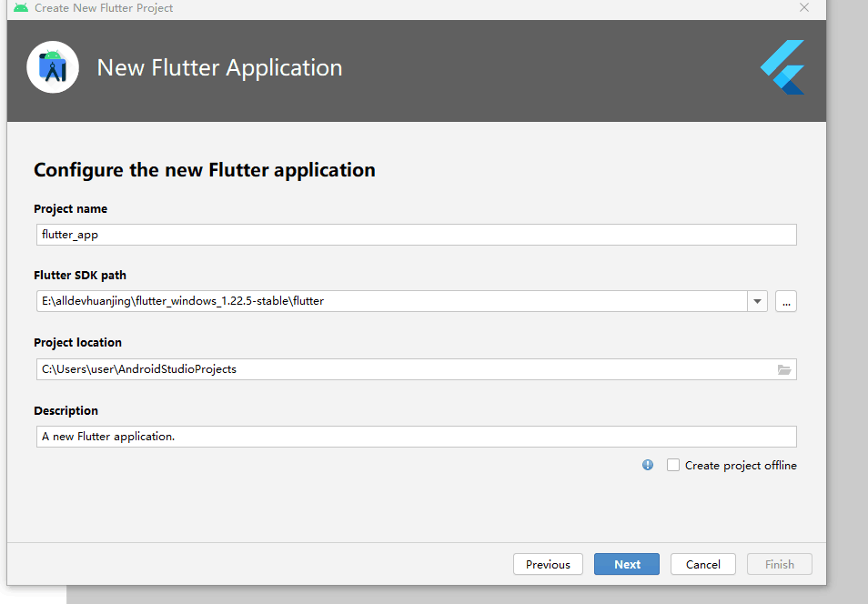The width and height of the screenshot is (868, 604).
Task: Click the Create New Flutter Project title text
Action: point(104,8)
